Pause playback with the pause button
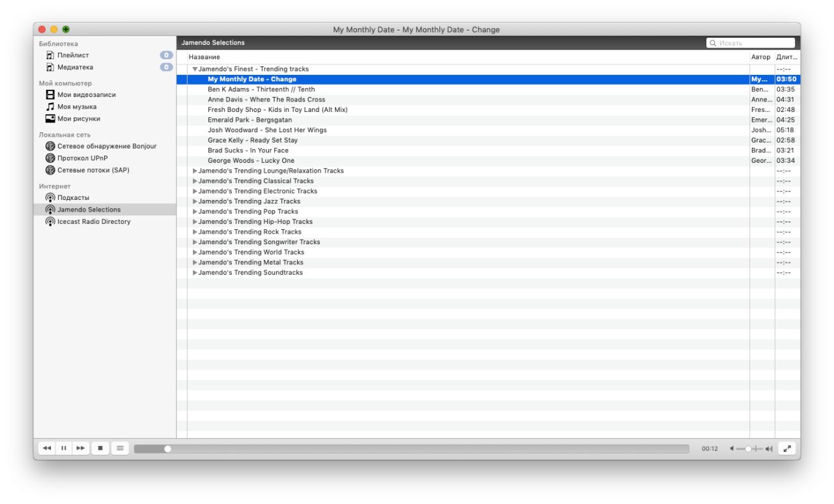 pos(64,448)
